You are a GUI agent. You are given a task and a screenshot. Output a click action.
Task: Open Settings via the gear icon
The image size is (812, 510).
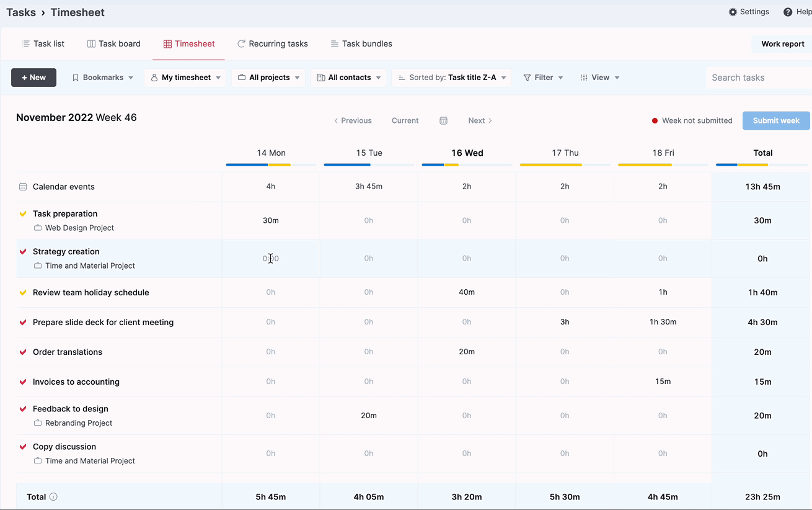(733, 12)
